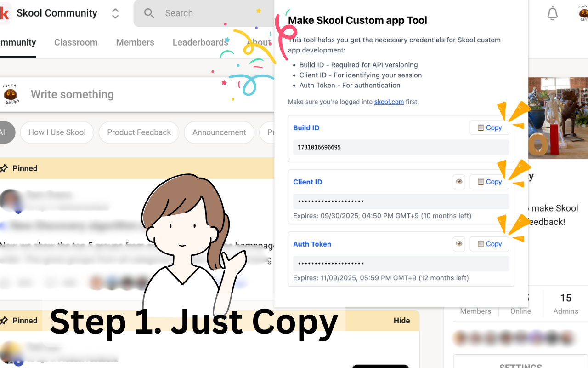
Task: Click the group cover photo thumbnail
Action: tap(558, 118)
